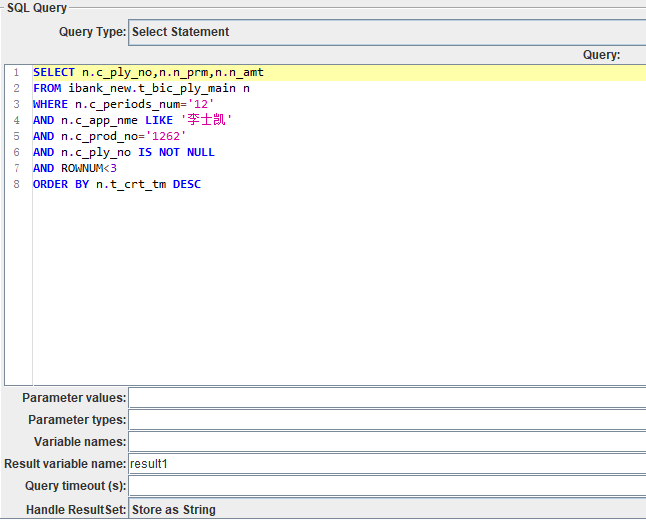Click the LIKE keyword on line 4
This screenshot has width=646, height=520.
pos(159,120)
